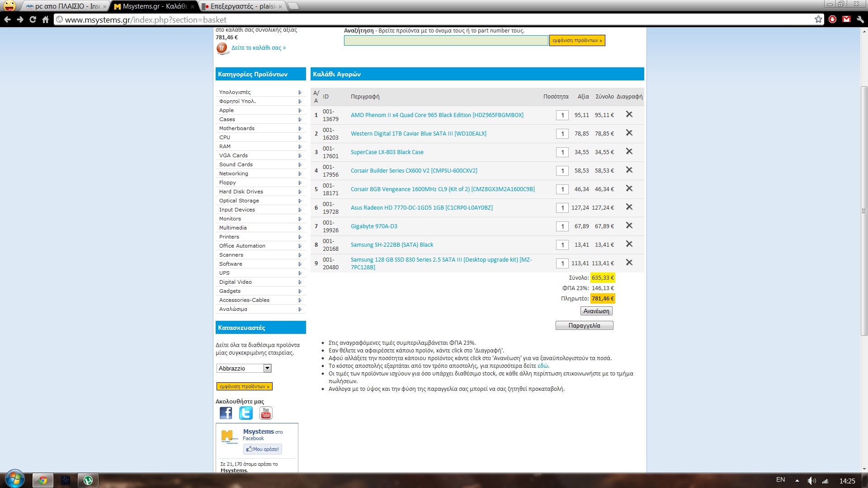Open a new browser tab
This screenshot has height=488, width=868.
(x=293, y=6)
